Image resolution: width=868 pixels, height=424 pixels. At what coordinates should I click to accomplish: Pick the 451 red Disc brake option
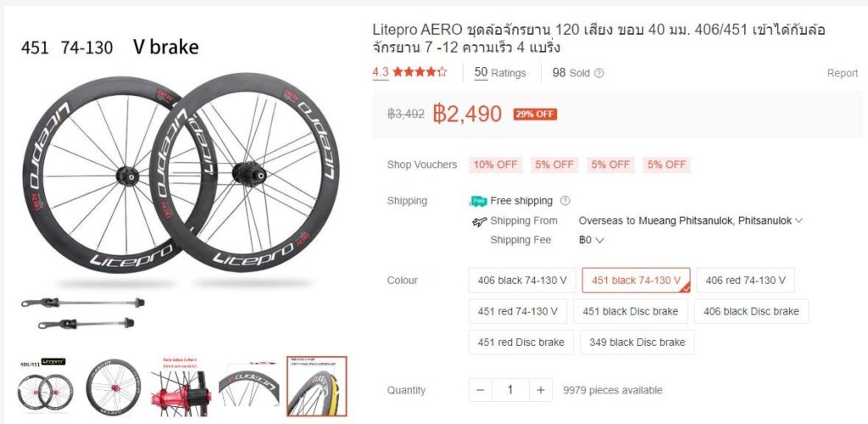(x=520, y=343)
